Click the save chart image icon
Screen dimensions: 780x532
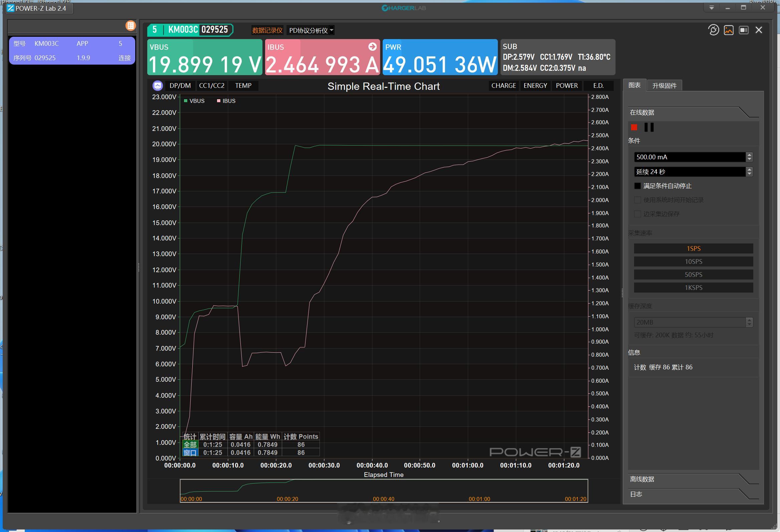[728, 30]
